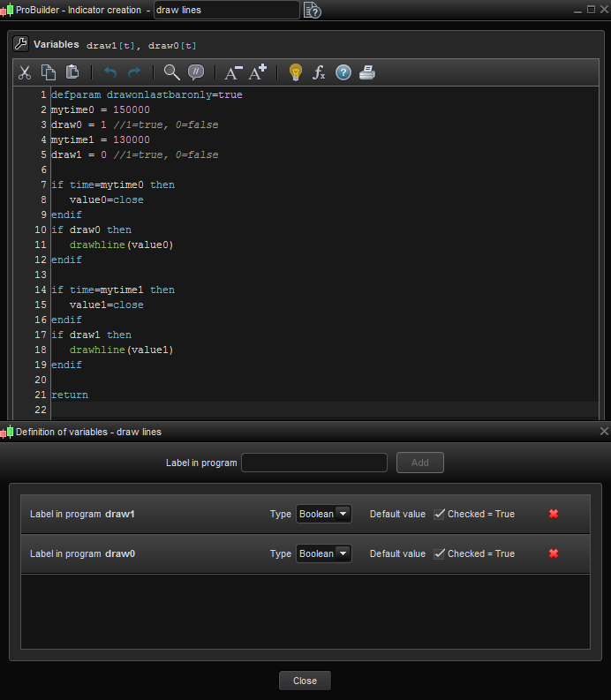Delete the draw1 variable with red X
The width and height of the screenshot is (611, 700).
click(x=554, y=514)
